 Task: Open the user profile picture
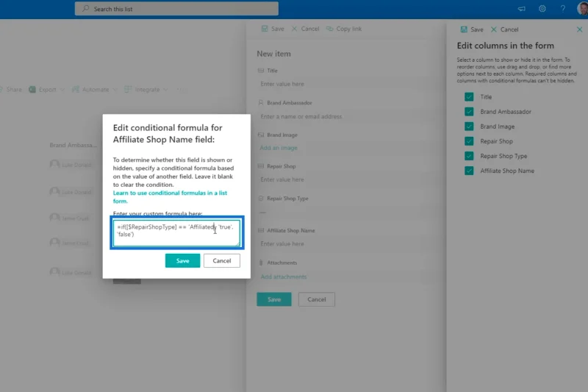click(x=583, y=8)
